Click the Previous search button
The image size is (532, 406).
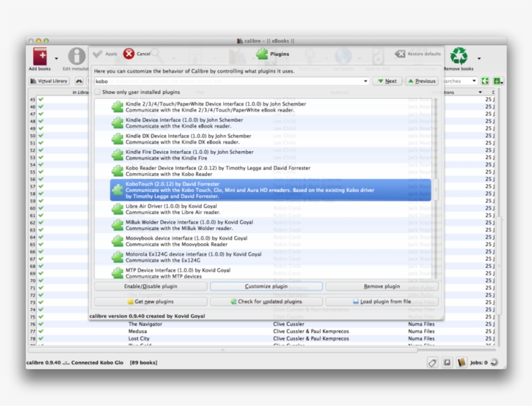click(422, 81)
